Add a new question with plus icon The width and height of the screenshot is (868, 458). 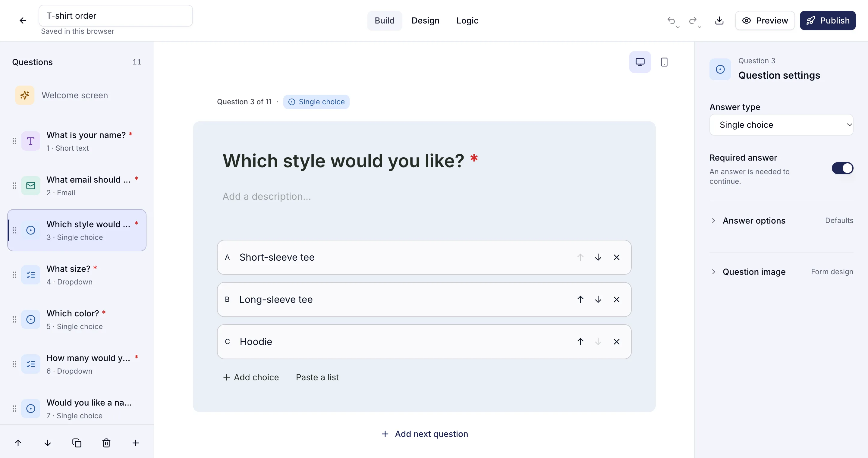pyautogui.click(x=135, y=443)
